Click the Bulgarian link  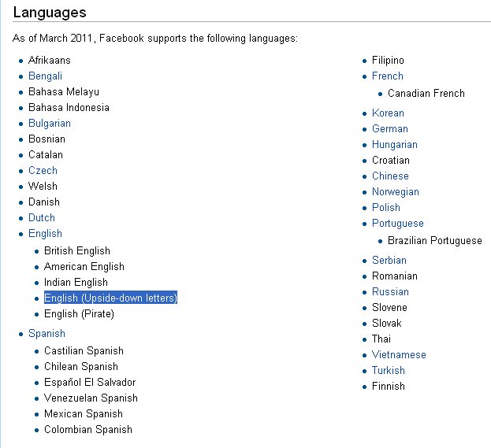point(50,124)
